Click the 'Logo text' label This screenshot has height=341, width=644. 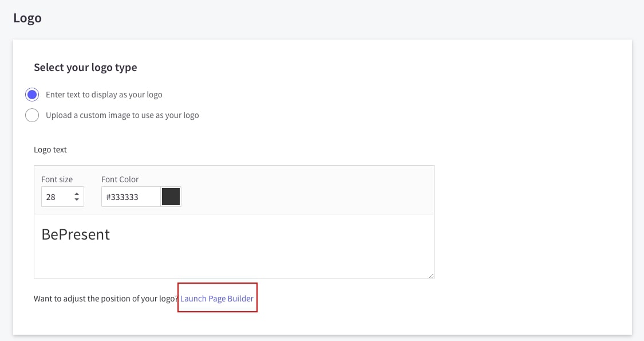(x=50, y=150)
